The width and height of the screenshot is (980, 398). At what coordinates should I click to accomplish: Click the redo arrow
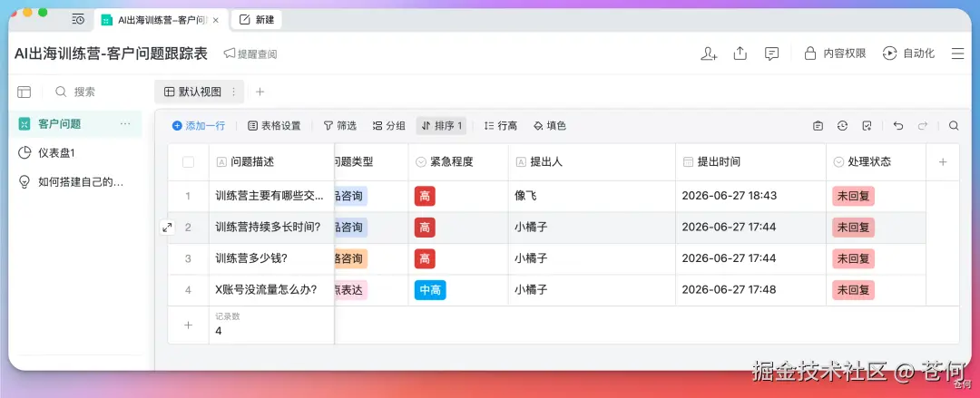[923, 126]
